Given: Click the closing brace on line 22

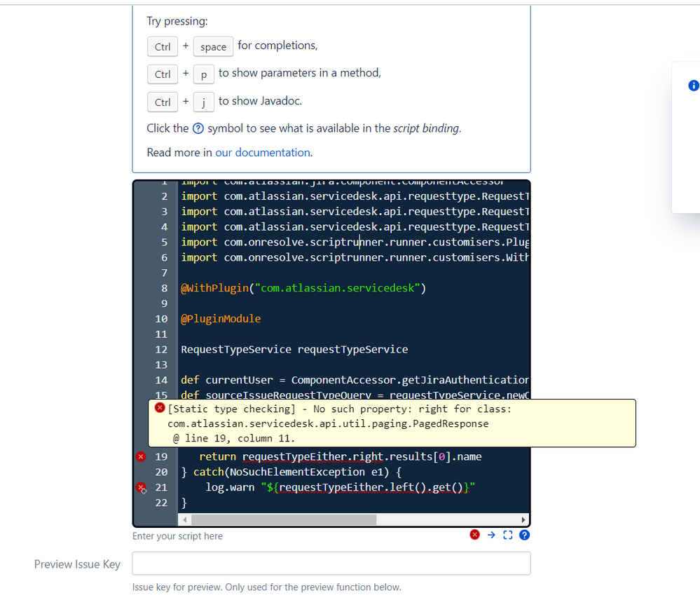Looking at the screenshot, I should (x=184, y=503).
